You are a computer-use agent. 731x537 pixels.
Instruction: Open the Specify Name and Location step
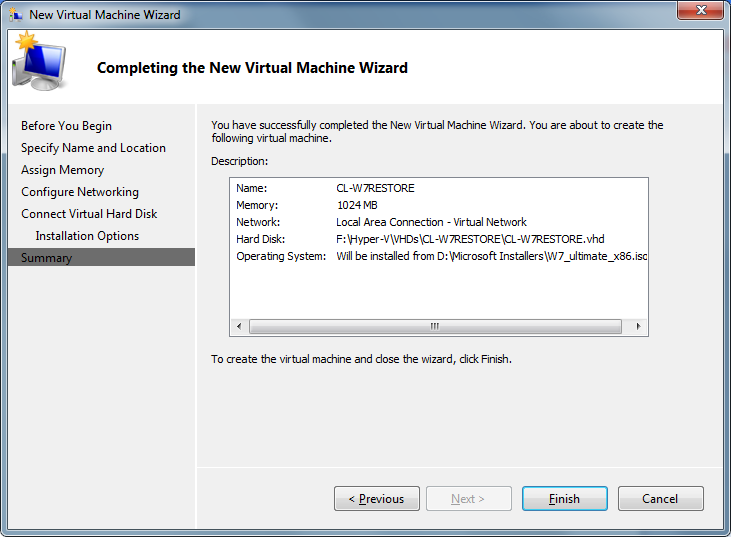coord(93,148)
